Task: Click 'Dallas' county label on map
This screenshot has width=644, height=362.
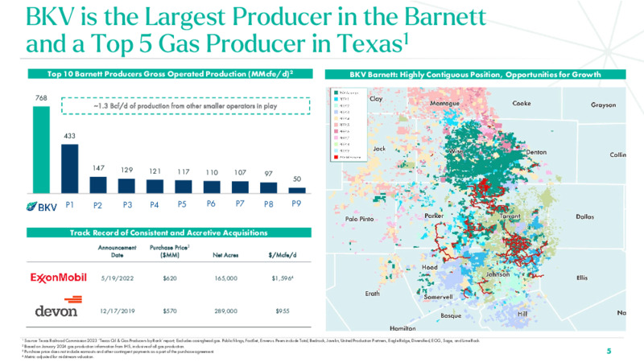Action: click(585, 216)
